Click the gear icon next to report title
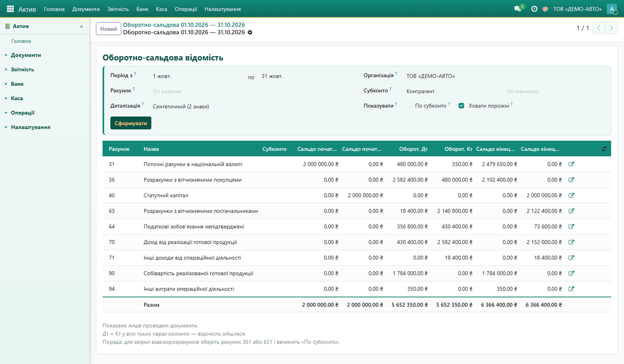This screenshot has height=364, width=624. 250,33
